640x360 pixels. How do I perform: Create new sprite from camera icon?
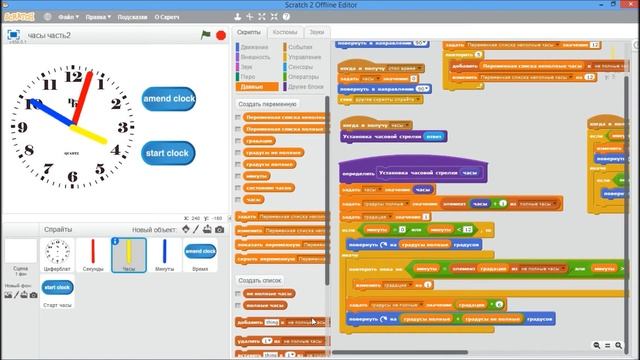(220, 230)
